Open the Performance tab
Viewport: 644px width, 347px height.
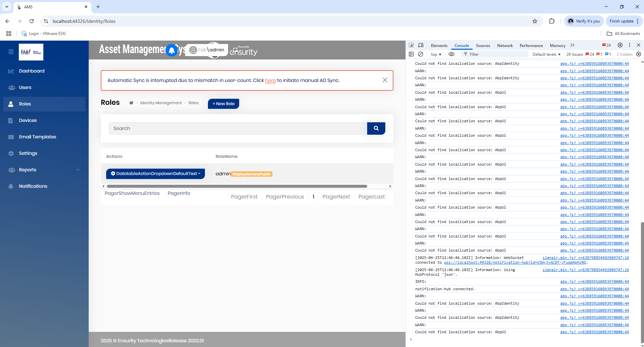click(531, 46)
